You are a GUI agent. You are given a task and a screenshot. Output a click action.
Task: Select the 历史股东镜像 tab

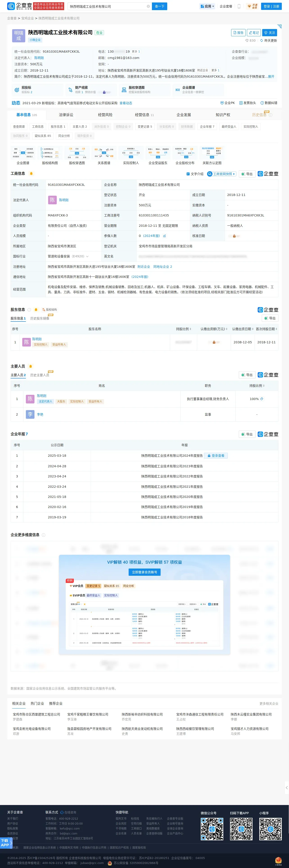[x=40, y=318]
